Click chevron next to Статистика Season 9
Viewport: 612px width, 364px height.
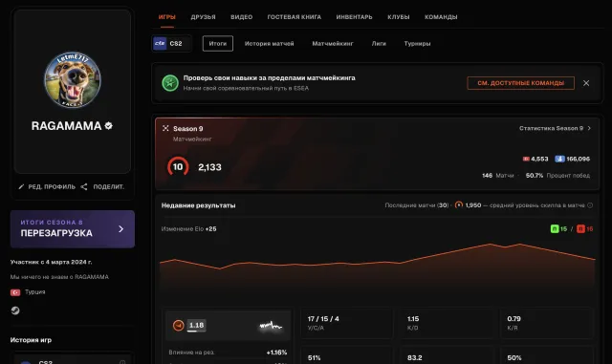[x=589, y=128]
